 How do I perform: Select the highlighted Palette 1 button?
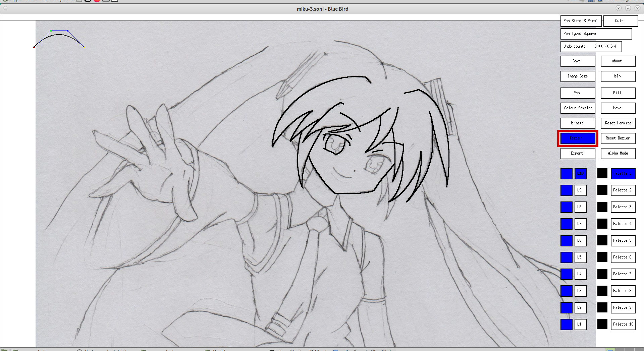click(x=623, y=174)
